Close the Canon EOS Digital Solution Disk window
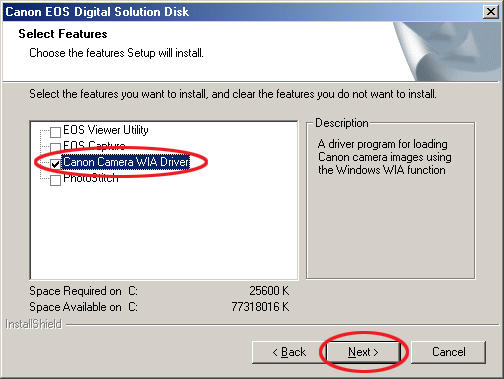The image size is (504, 379). point(491,12)
